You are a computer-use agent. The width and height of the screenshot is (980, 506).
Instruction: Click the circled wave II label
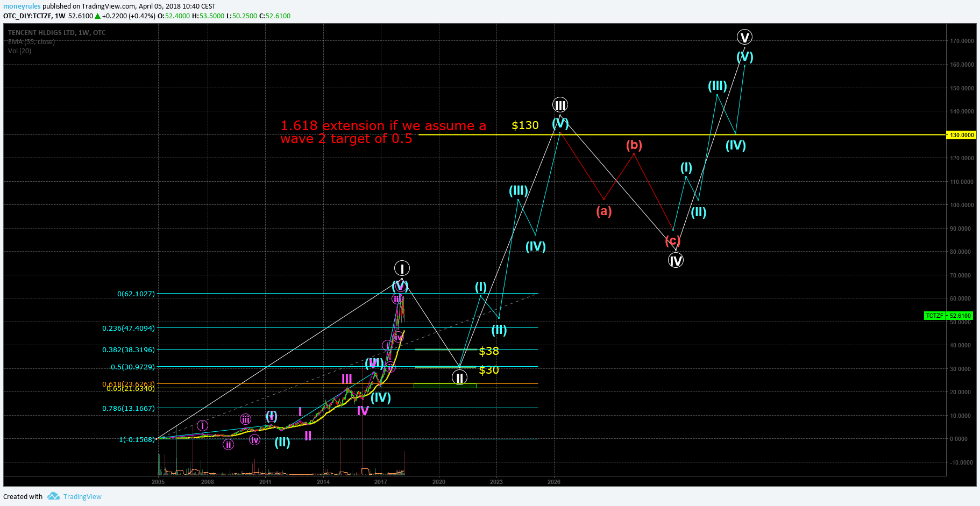[459, 378]
